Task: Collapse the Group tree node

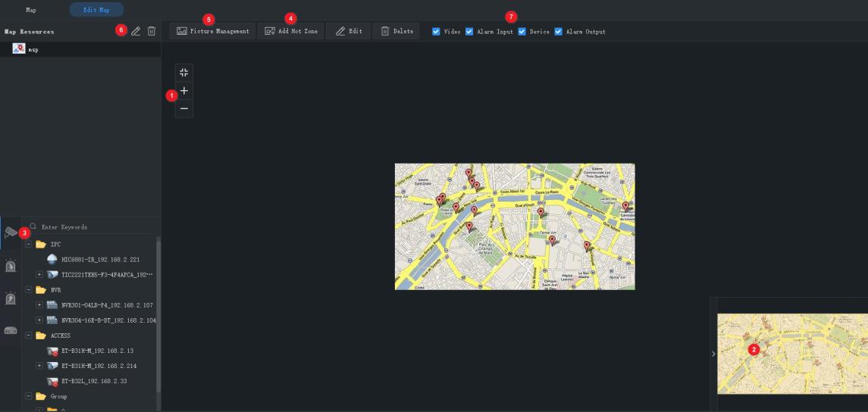Action: click(x=28, y=396)
